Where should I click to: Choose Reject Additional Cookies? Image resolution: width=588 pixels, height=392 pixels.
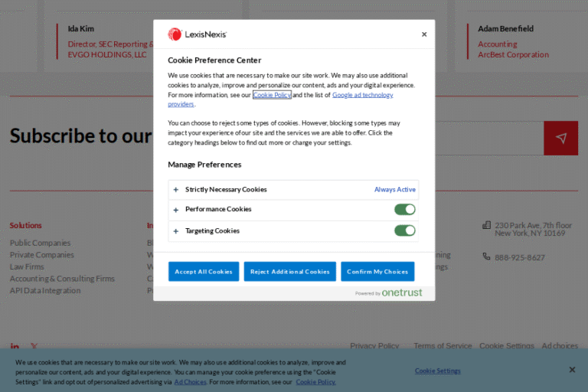click(x=290, y=272)
